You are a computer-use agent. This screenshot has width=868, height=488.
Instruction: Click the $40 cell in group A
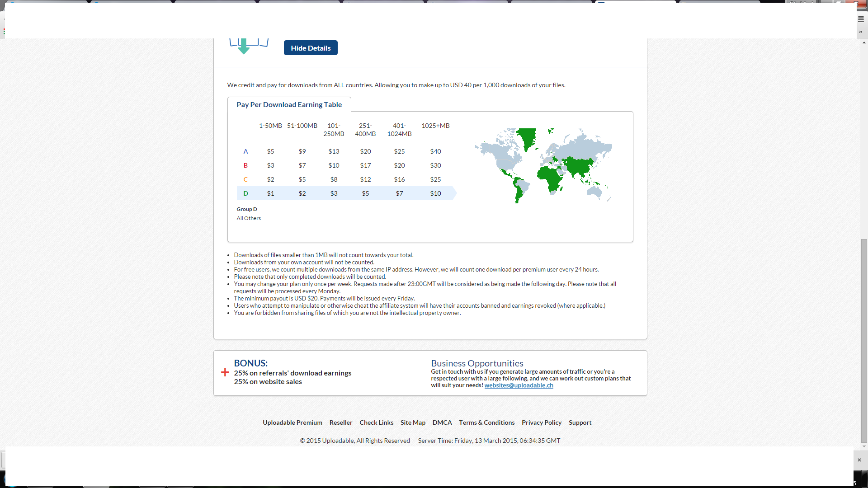coord(435,151)
